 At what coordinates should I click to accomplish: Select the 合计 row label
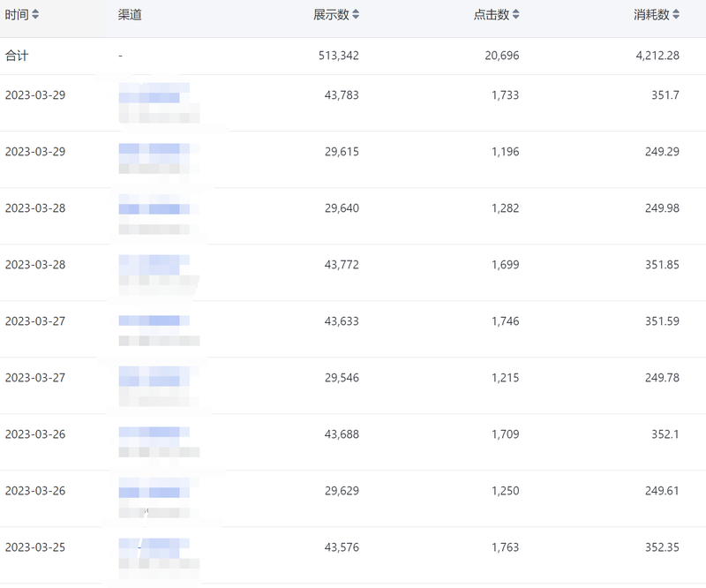17,56
